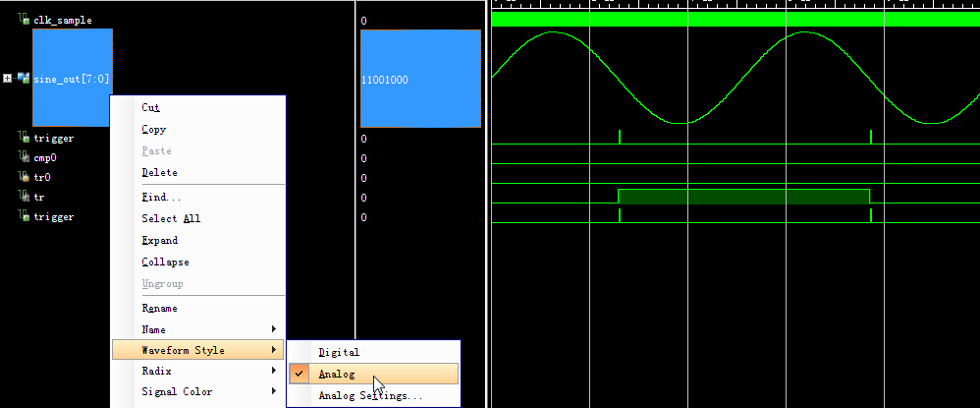
Task: Open Analog Settings... dialog
Action: 371,395
